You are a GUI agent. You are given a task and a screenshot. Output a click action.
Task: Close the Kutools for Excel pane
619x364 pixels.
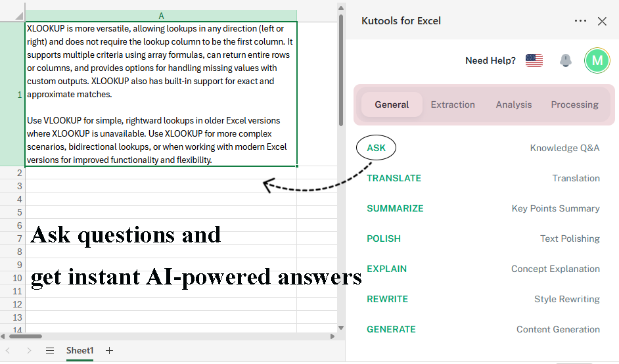tap(602, 21)
